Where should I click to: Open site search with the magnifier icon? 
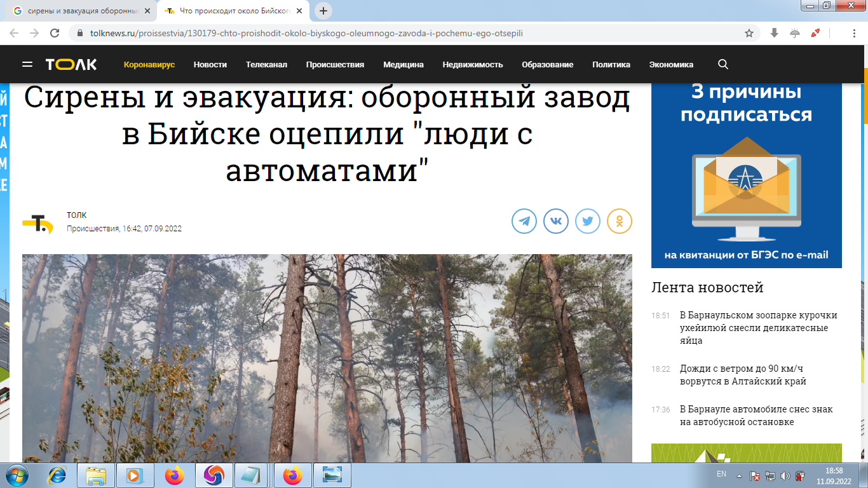point(722,64)
